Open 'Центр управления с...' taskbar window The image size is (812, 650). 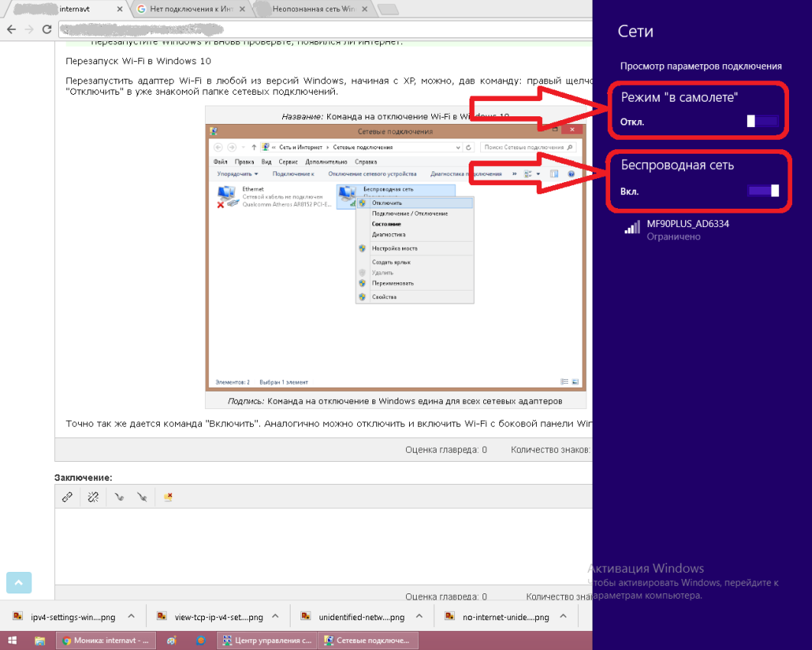click(x=267, y=641)
